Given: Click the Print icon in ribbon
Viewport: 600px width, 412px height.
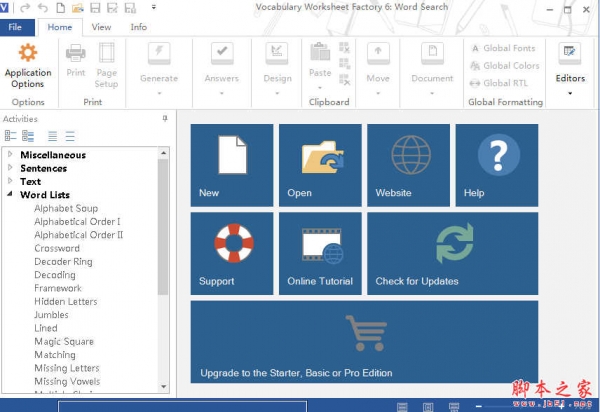Looking at the screenshot, I should pyautogui.click(x=76, y=53).
